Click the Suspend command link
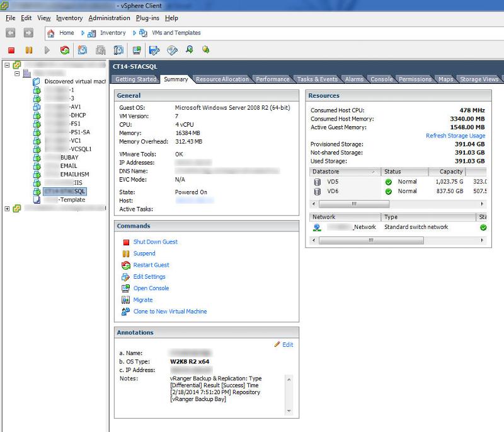The image size is (504, 432). pyautogui.click(x=144, y=254)
